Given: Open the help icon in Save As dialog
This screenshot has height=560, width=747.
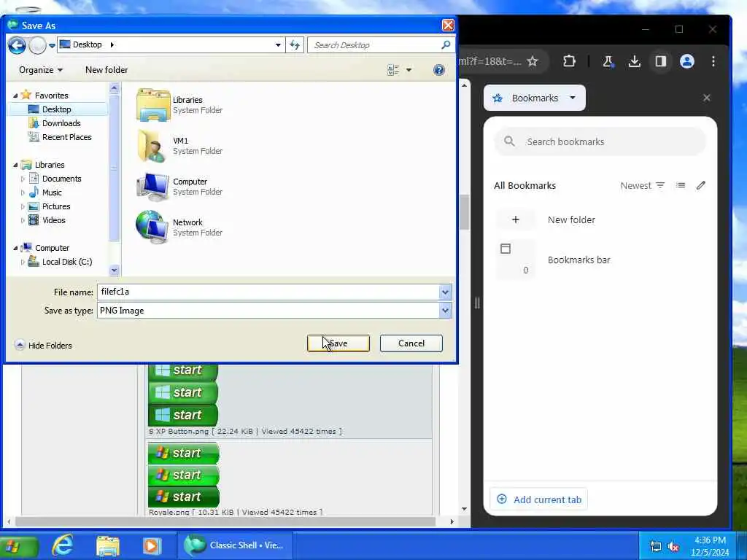Looking at the screenshot, I should click(438, 70).
